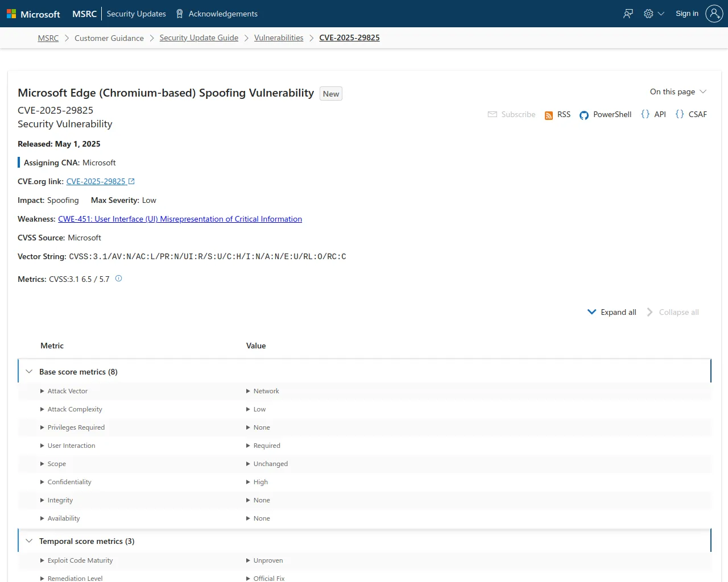Image resolution: width=728 pixels, height=582 pixels.
Task: Go to Vulnerabilities breadcrumb
Action: (x=279, y=38)
